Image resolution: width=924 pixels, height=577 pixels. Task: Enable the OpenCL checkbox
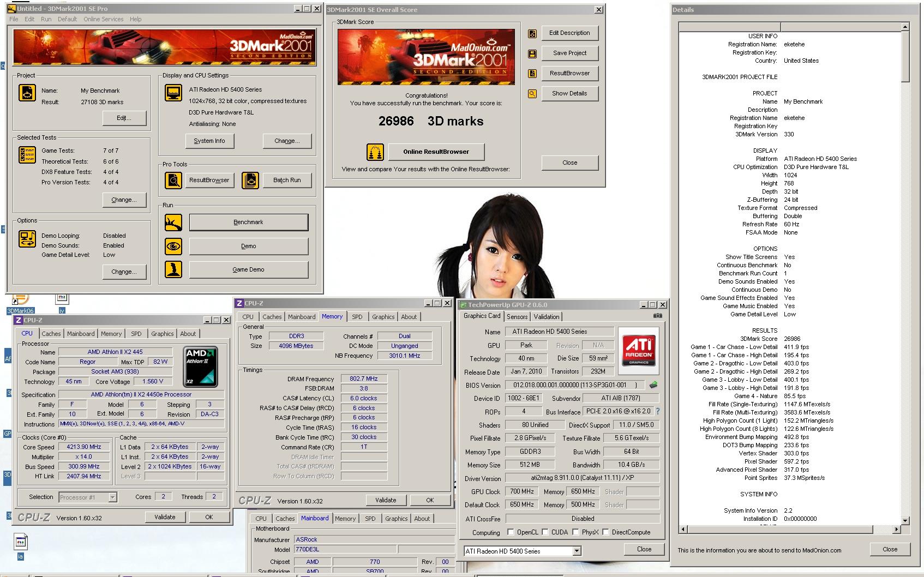pyautogui.click(x=511, y=532)
